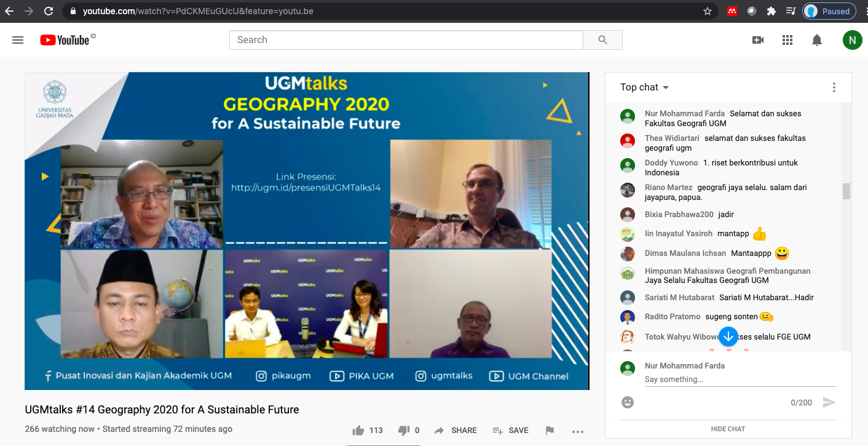
Task: Click Riano Martez chat author name
Action: [669, 188]
